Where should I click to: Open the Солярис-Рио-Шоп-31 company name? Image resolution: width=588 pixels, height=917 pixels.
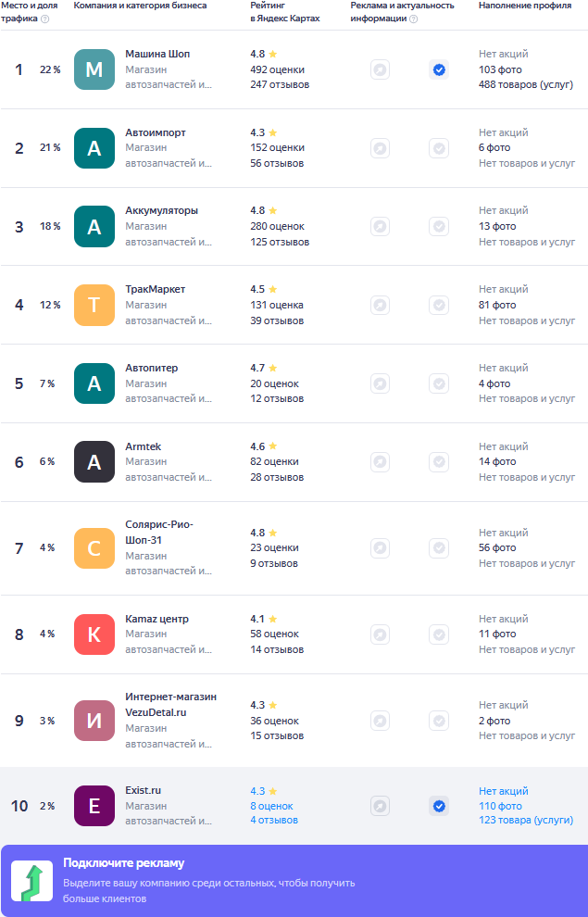[x=159, y=532]
